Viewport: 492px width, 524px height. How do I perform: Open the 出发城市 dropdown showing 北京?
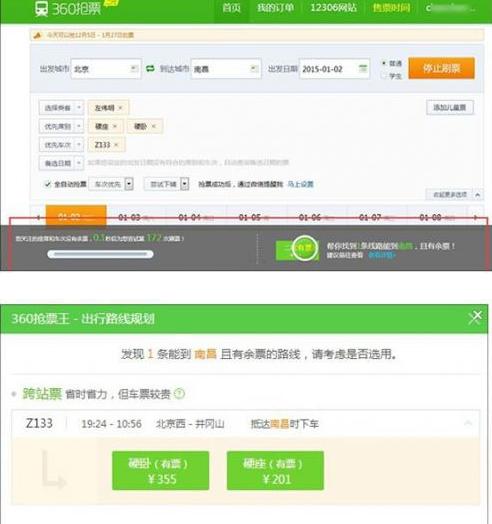click(106, 69)
